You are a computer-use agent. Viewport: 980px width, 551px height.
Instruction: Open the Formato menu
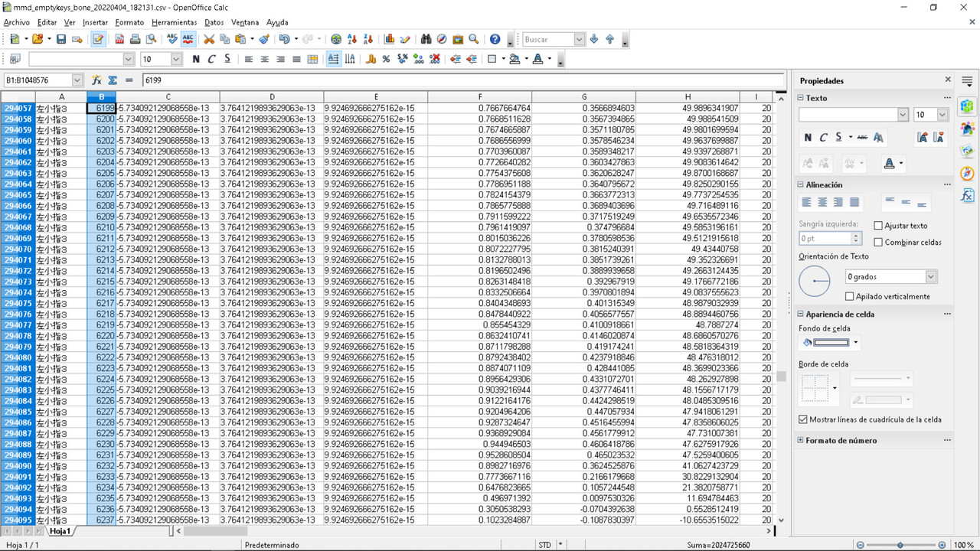[x=129, y=22]
